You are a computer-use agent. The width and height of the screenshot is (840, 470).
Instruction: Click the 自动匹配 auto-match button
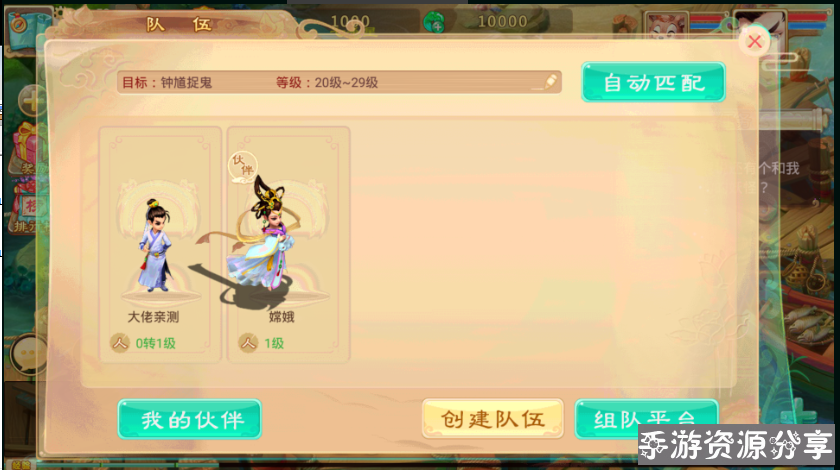654,82
